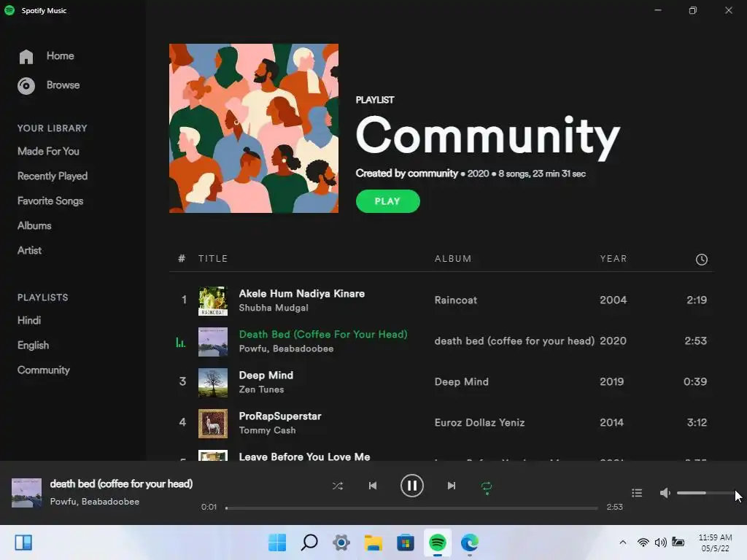
Task: Open Recently Played
Action: coord(53,176)
